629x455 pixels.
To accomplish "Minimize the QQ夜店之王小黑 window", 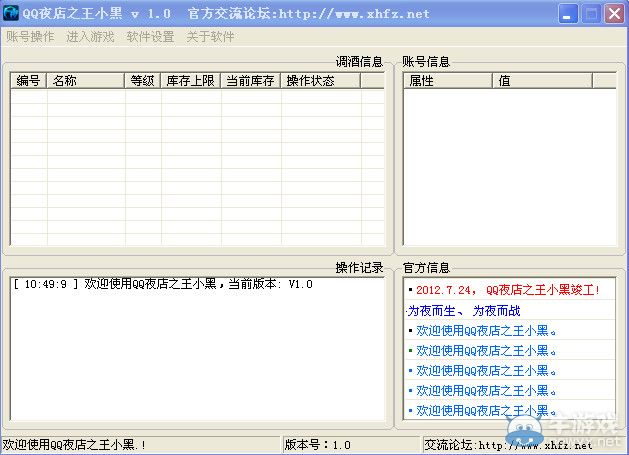I will click(x=568, y=14).
